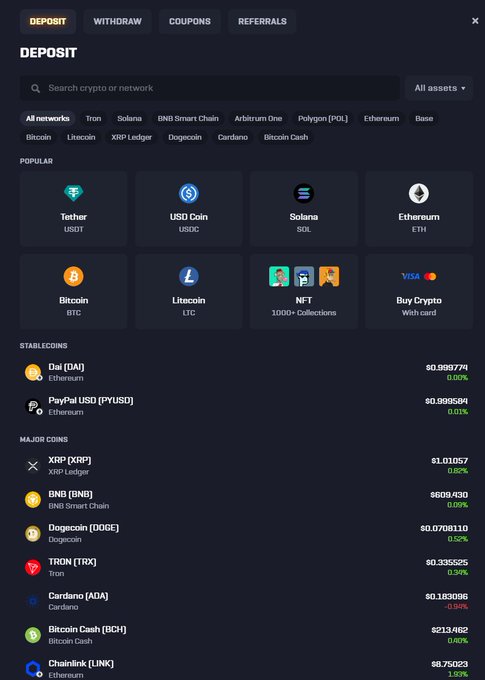This screenshot has height=680, width=485.
Task: Click the search magnifier icon
Action: [x=36, y=88]
